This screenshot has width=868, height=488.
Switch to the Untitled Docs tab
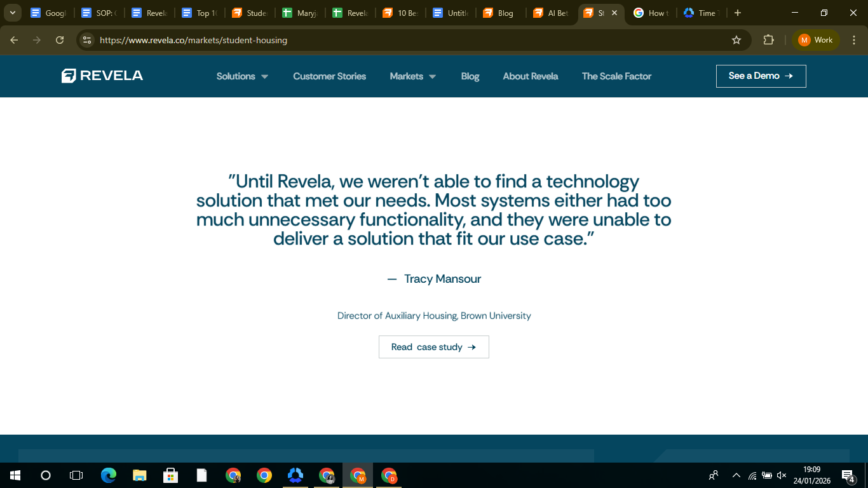(x=450, y=13)
